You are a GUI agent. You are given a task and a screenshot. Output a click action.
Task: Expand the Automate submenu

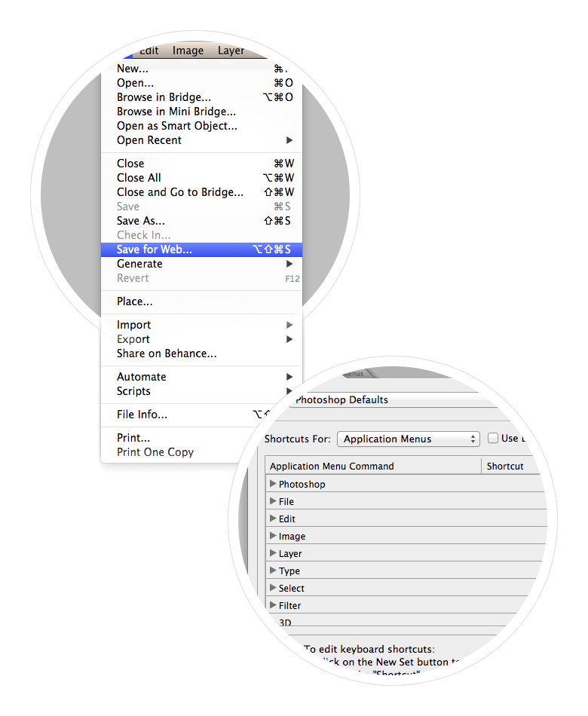tap(201, 377)
